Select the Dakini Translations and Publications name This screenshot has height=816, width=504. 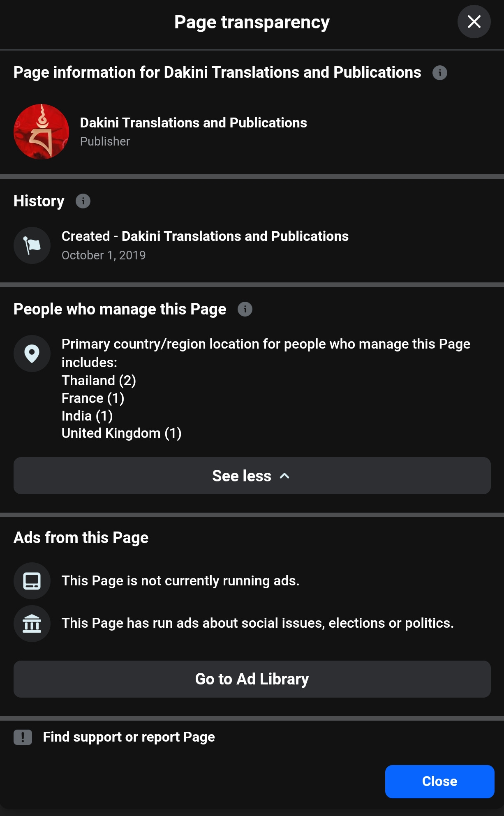click(193, 123)
